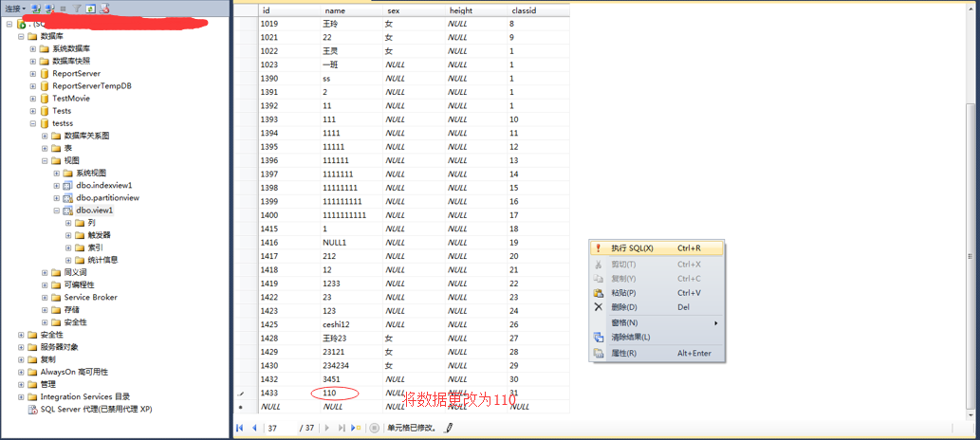The image size is (980, 440).
Task: Choose 删除(D) from context menu
Action: click(656, 307)
